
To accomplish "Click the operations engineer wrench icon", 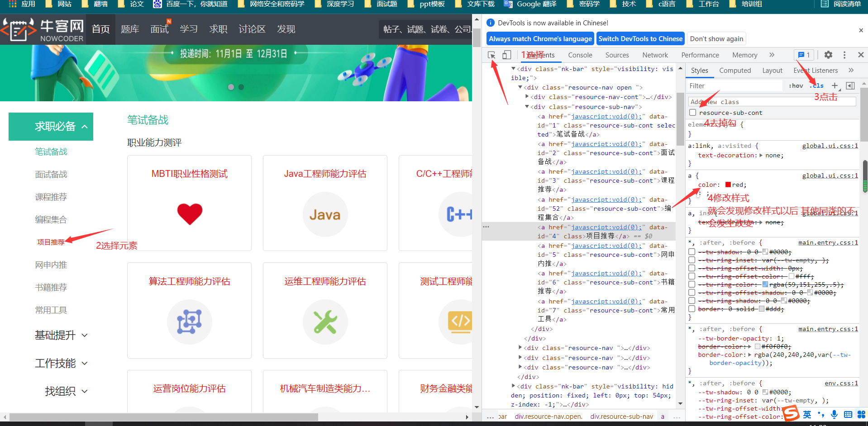I will 325,322.
